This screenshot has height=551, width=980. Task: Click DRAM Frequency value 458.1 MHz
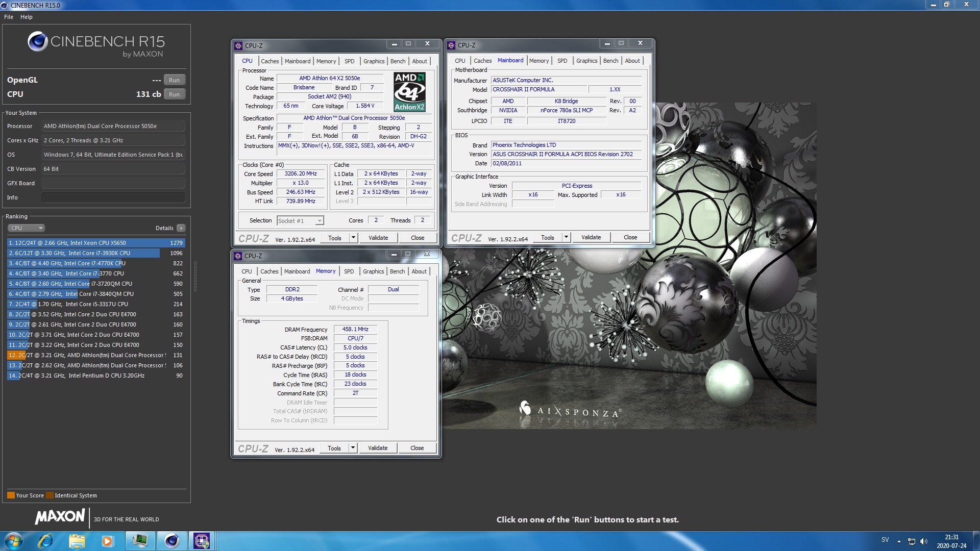point(355,330)
